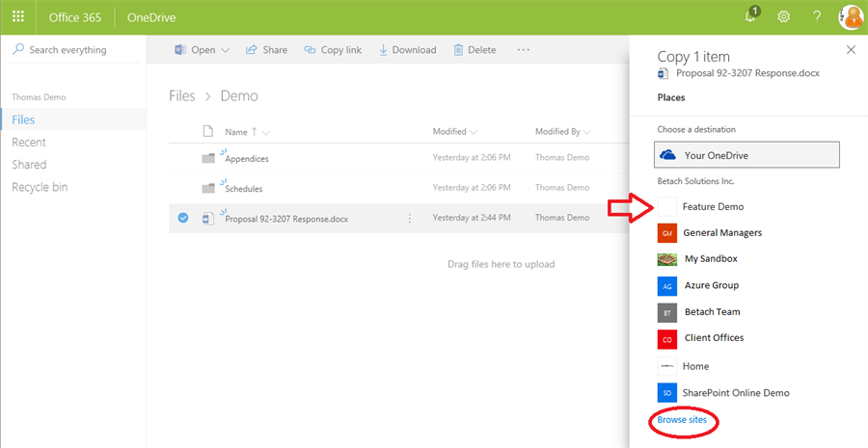Click the BT site icon
This screenshot has height=448, width=868.
tap(667, 312)
